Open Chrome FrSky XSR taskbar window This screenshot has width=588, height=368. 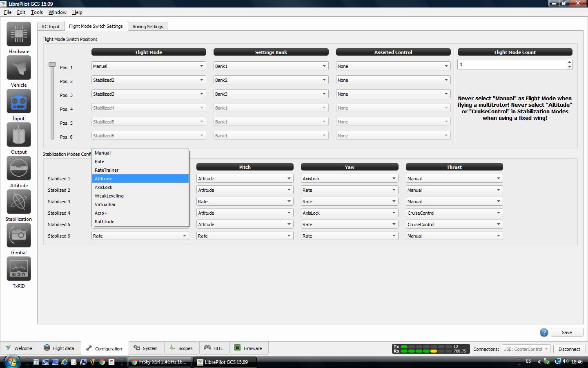[159, 362]
